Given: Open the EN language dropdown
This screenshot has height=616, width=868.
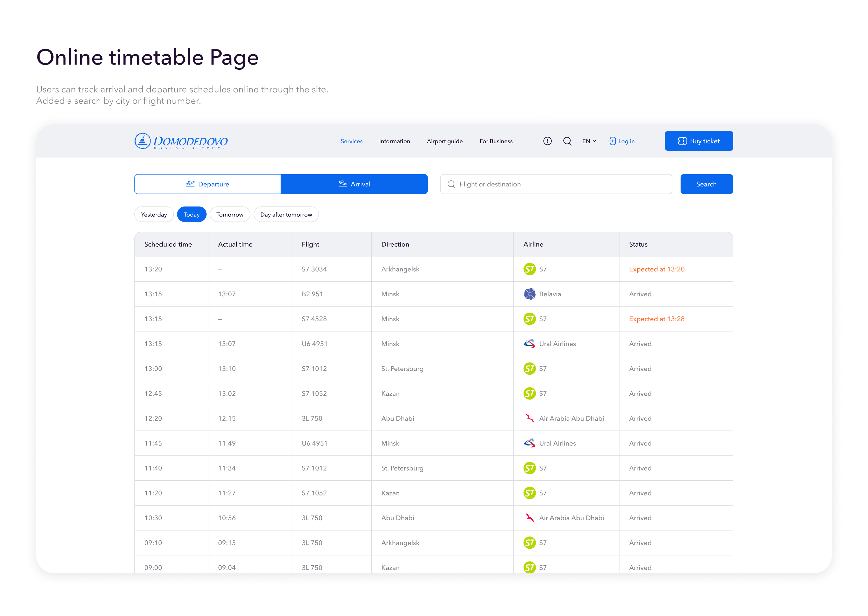Looking at the screenshot, I should 589,141.
